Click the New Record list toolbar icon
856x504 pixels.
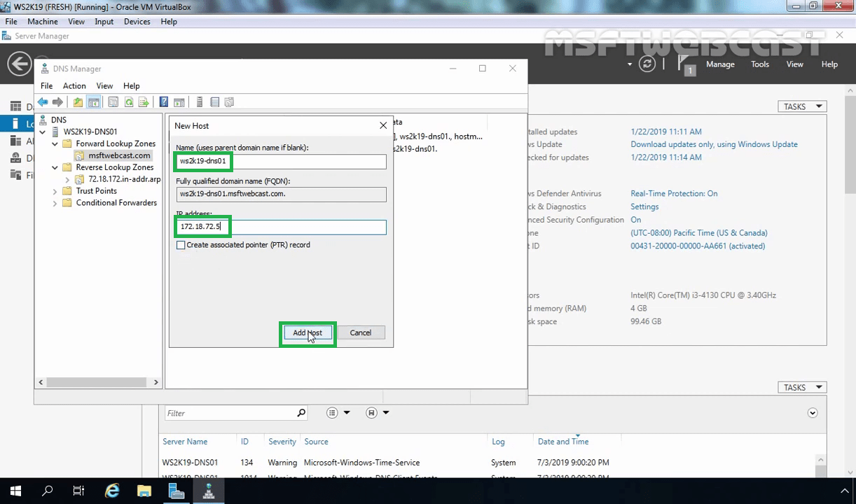tap(215, 102)
